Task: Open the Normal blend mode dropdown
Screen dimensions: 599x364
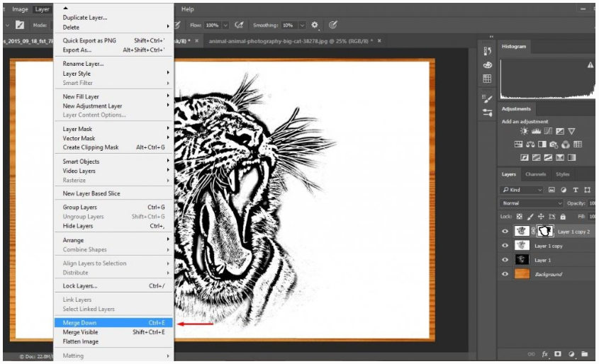Action: coord(532,203)
